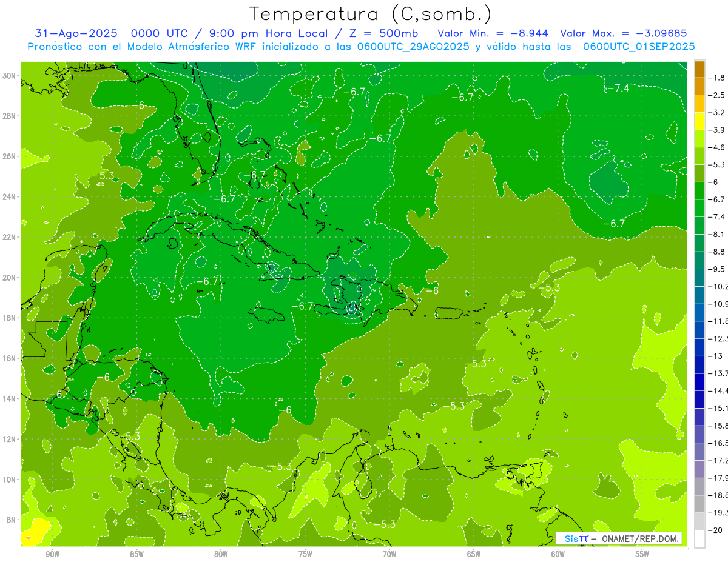Click longitude axis label "55W"

(x=642, y=554)
